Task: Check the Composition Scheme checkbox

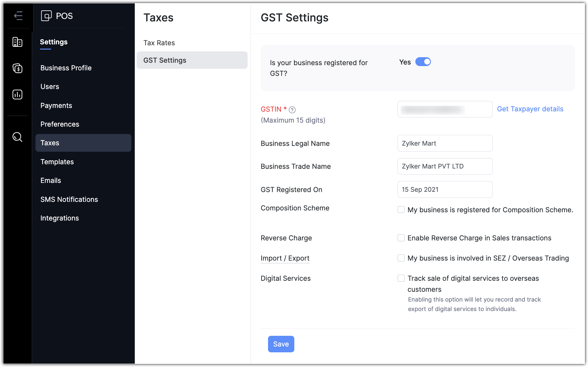Action: pos(401,209)
